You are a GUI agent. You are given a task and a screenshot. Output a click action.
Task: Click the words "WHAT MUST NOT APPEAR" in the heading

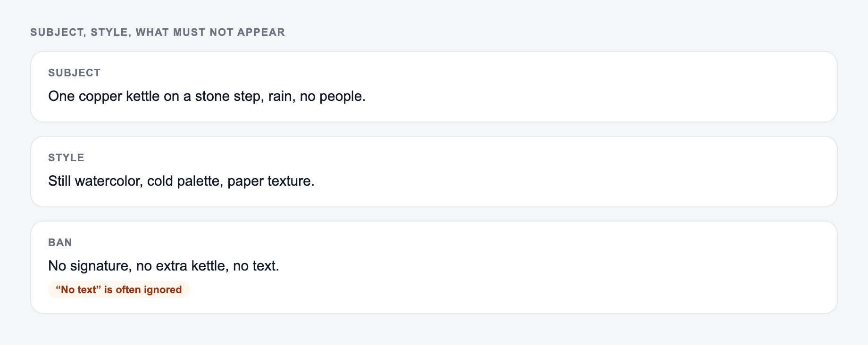[x=210, y=33]
